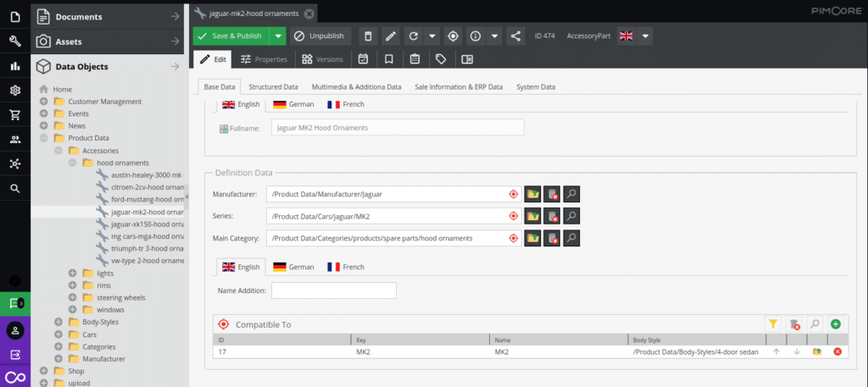
Task: Open the Bookmark tab icon
Action: (x=388, y=59)
